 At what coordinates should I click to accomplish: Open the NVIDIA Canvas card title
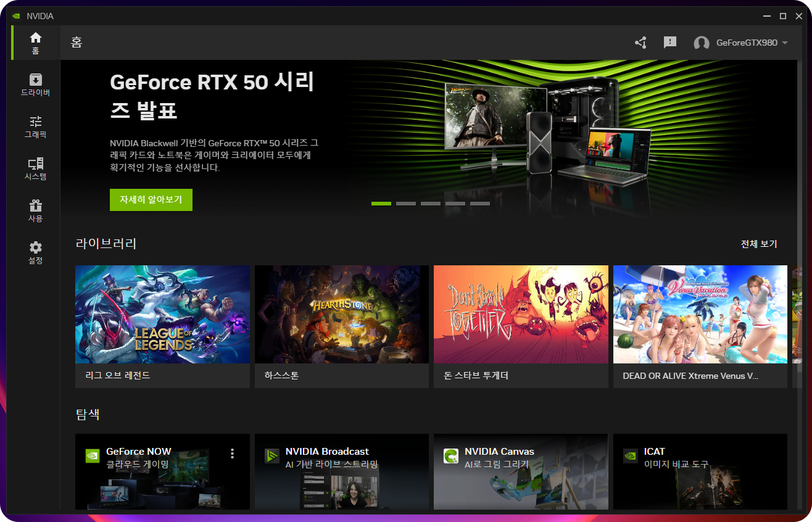pos(499,451)
